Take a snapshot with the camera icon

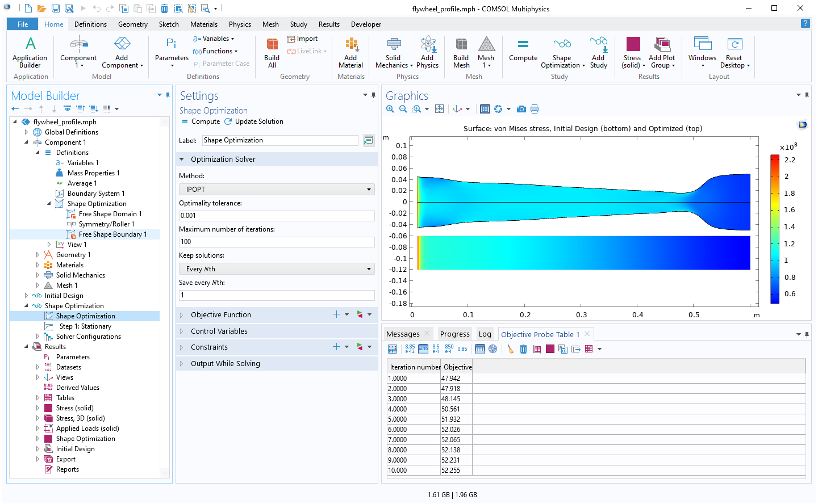(521, 109)
